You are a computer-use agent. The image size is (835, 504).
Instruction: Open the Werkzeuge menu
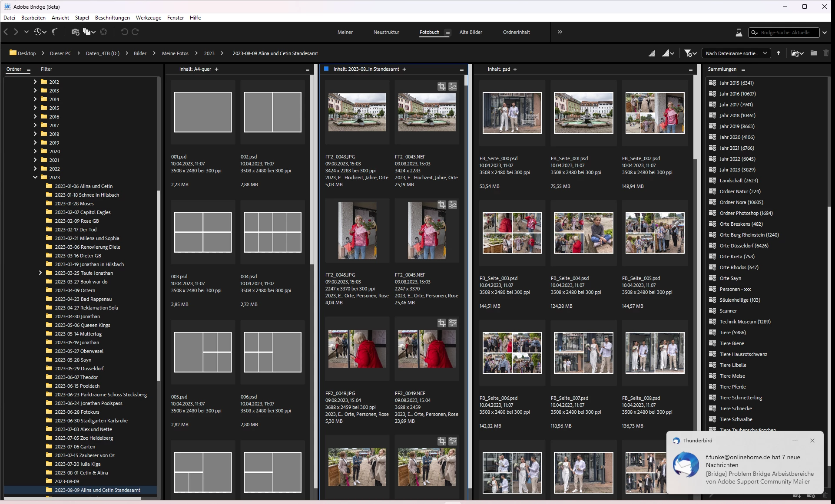148,18
